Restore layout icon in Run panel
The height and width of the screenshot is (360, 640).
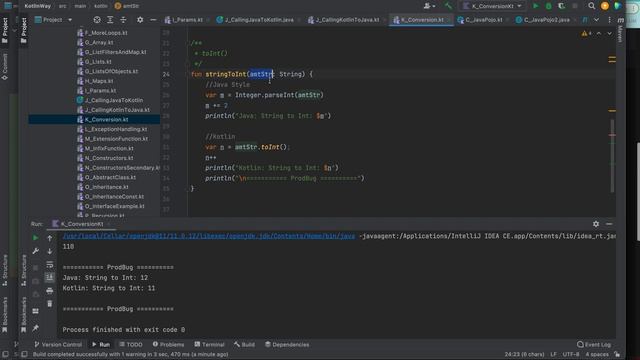click(36, 311)
